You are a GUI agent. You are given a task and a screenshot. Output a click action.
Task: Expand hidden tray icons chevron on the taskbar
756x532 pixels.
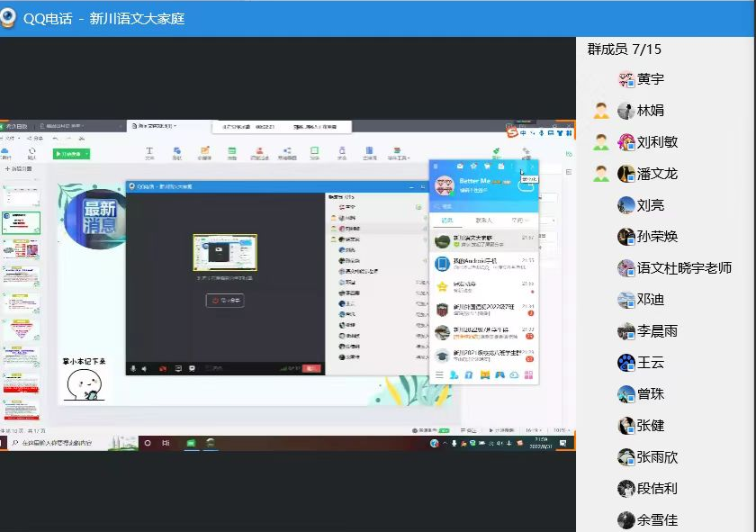click(x=445, y=443)
